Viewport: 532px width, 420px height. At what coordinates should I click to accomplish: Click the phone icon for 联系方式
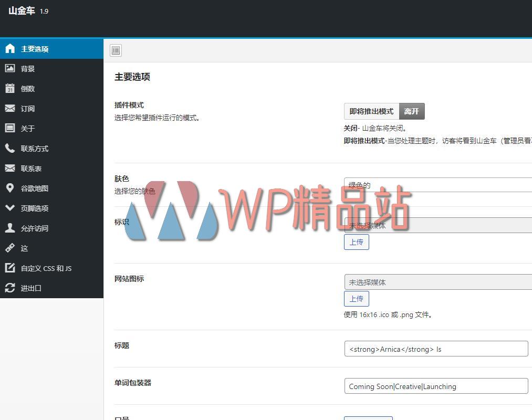click(10, 148)
